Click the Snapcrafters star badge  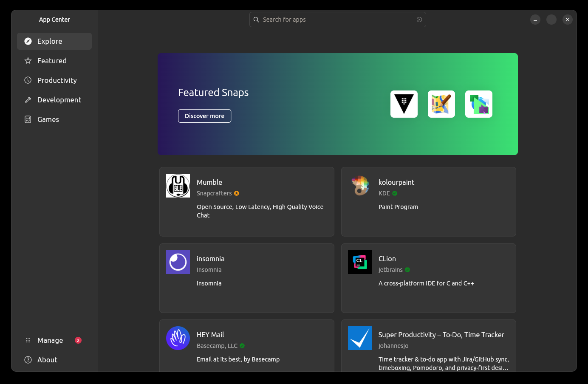pyautogui.click(x=237, y=193)
